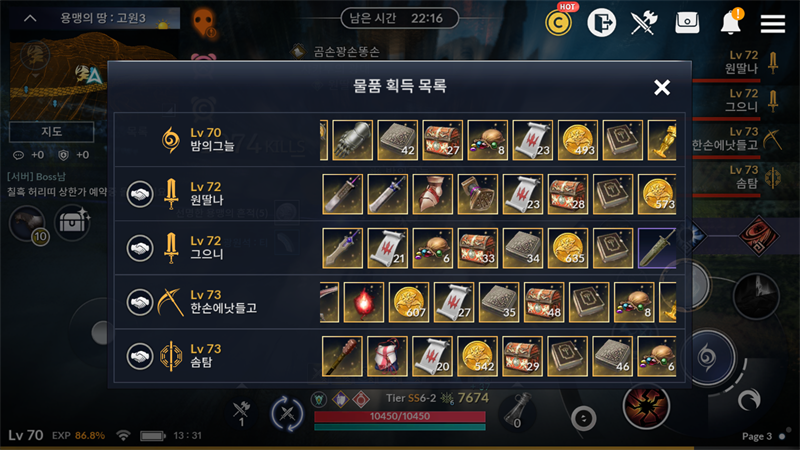Open the gold coin shop icon
The height and width of the screenshot is (450, 800).
[558, 22]
